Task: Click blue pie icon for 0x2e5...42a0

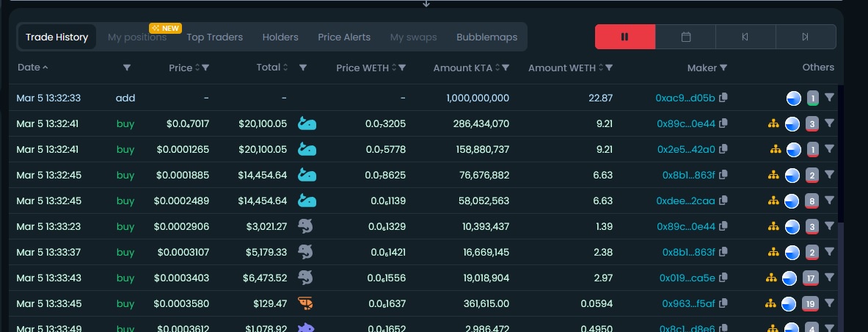Action: coord(794,150)
